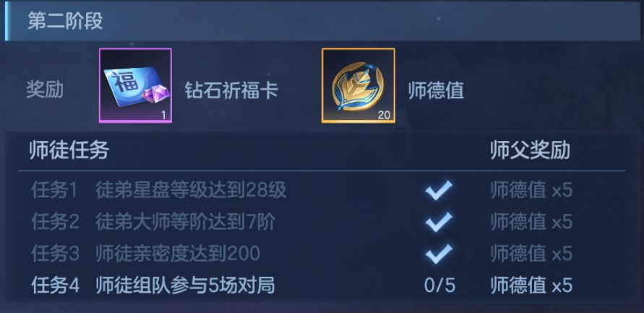Click the checkmark for 任务1
Screen dimensions: 644x313
(439, 190)
